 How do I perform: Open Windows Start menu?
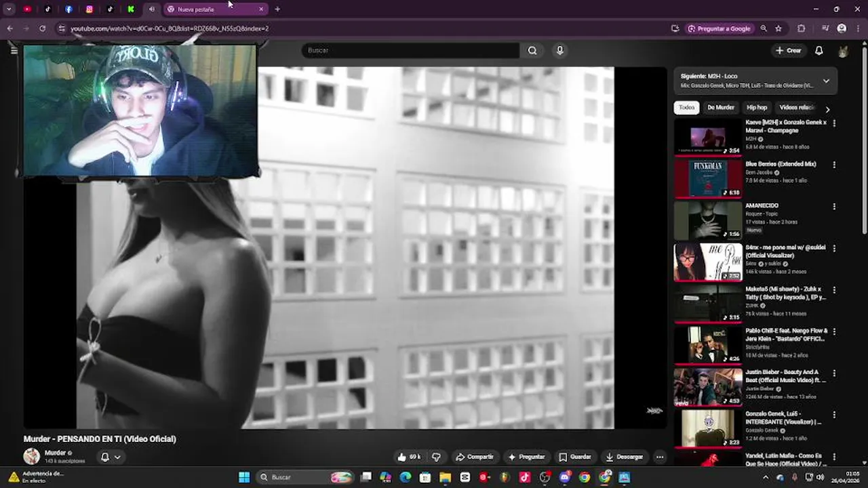pyautogui.click(x=244, y=477)
